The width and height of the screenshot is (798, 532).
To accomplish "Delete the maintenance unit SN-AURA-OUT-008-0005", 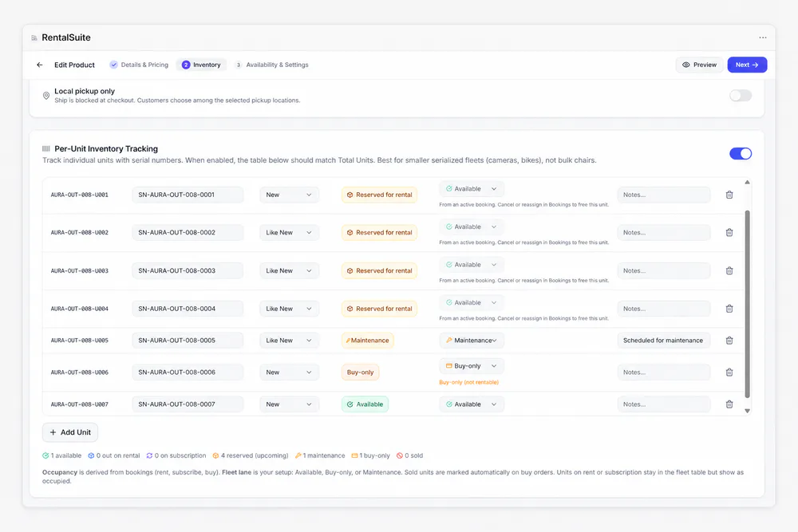I will (729, 341).
